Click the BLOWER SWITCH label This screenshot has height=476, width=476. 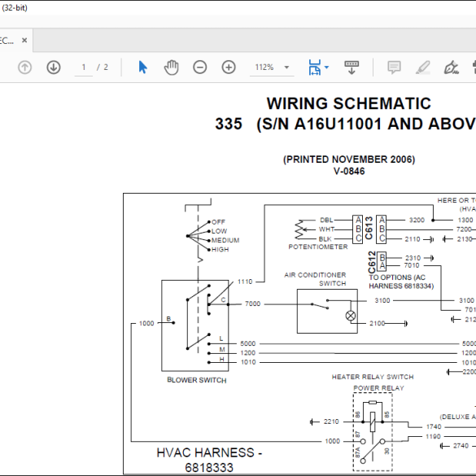click(197, 380)
